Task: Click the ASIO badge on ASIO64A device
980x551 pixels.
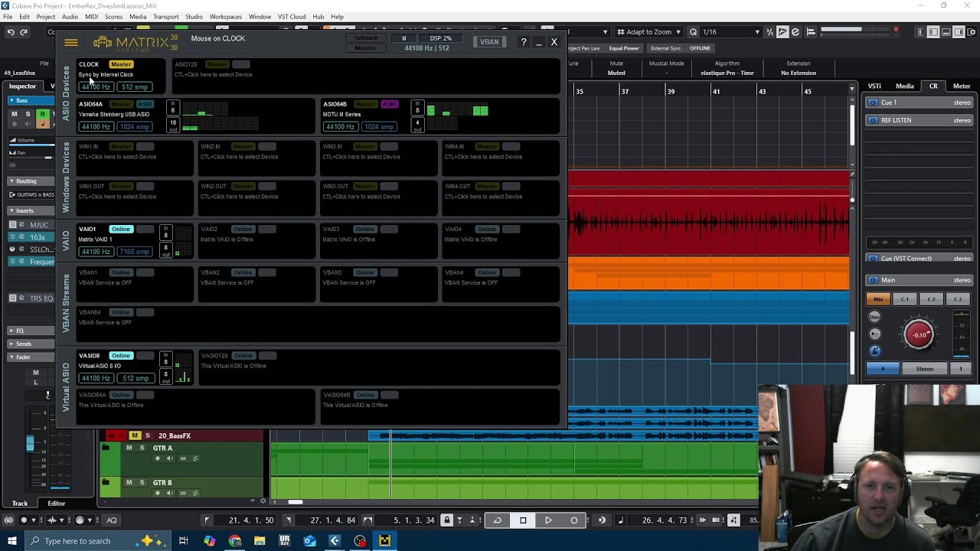Action: (144, 104)
